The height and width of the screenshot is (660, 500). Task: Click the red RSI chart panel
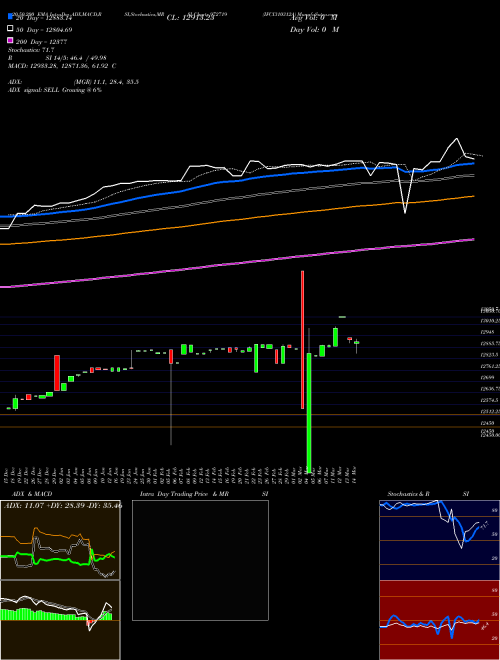pos(439,620)
